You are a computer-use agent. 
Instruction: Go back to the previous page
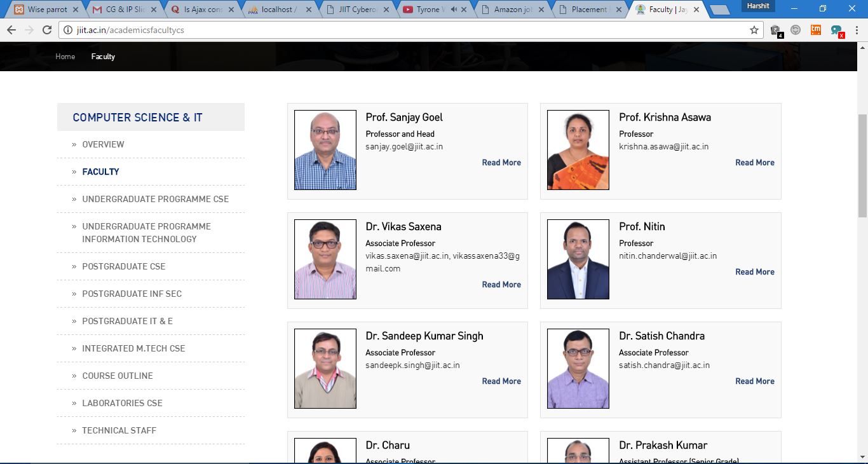[x=11, y=30]
